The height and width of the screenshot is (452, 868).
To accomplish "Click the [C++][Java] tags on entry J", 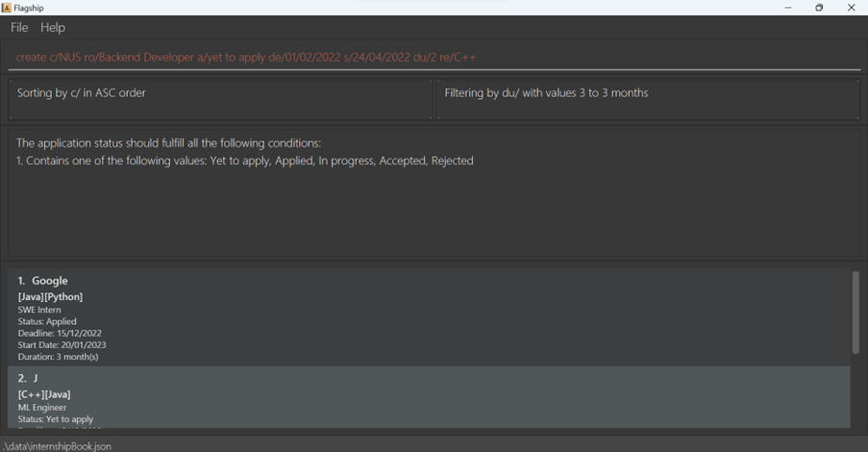I will 44,394.
